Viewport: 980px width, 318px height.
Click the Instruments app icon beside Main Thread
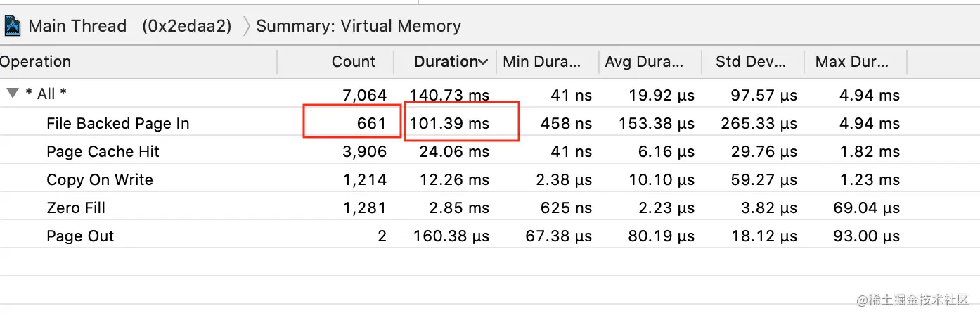(x=13, y=27)
